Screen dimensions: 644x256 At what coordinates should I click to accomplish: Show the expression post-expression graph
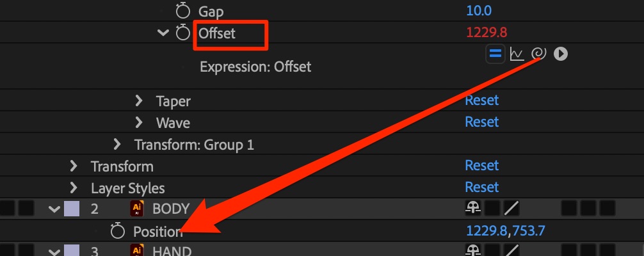coord(517,54)
